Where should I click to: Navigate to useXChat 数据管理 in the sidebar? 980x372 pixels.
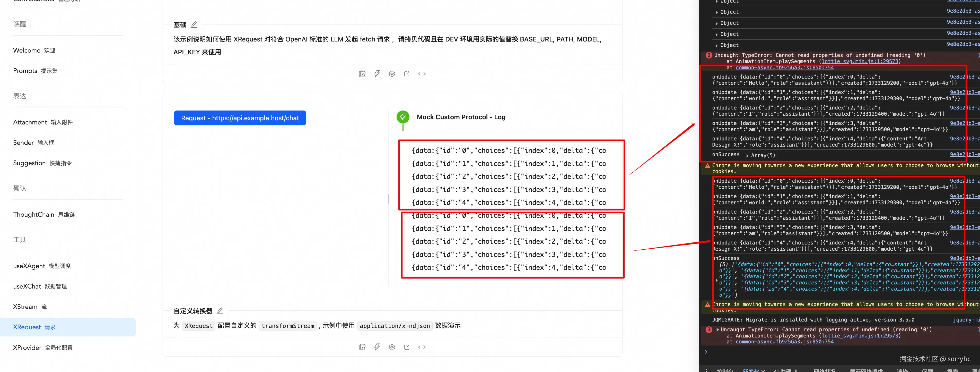(40, 286)
